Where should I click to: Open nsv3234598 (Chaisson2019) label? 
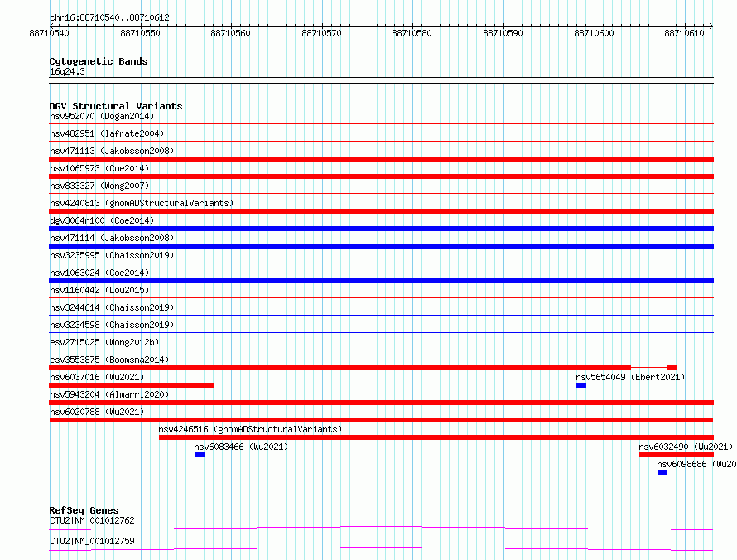click(112, 325)
